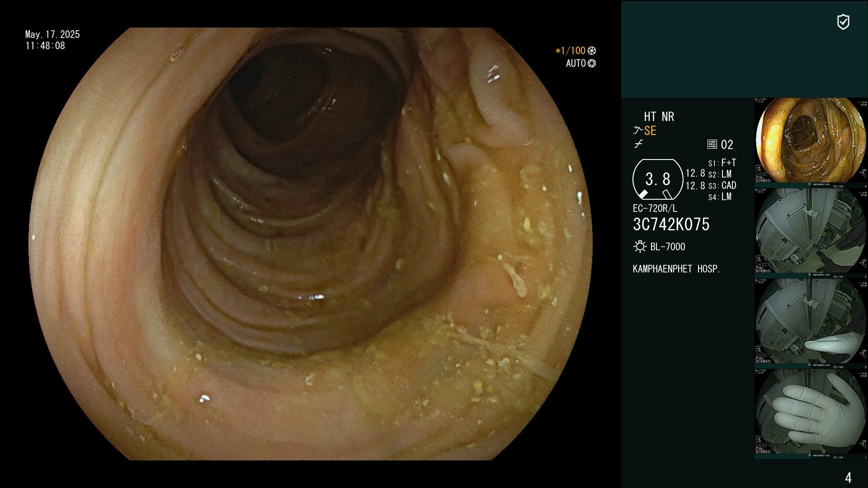This screenshot has width=868, height=488.
Task: Click the serial number 3C742K075
Action: click(x=671, y=224)
